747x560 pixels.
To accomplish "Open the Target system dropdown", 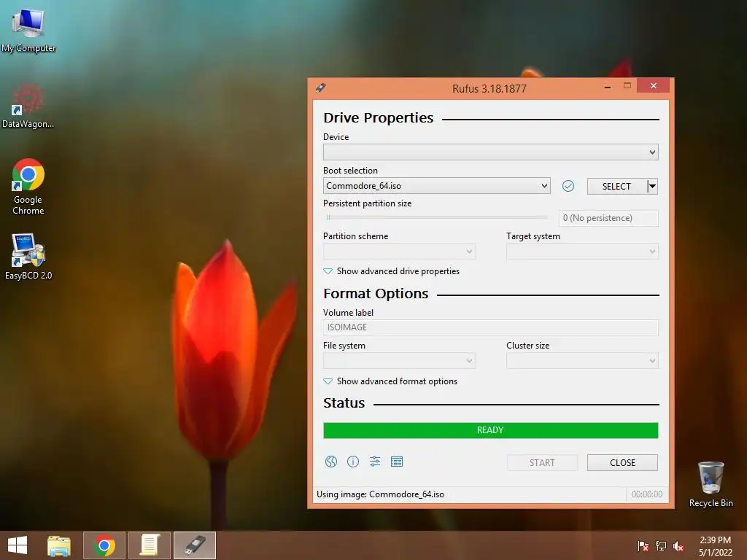I will [x=582, y=252].
